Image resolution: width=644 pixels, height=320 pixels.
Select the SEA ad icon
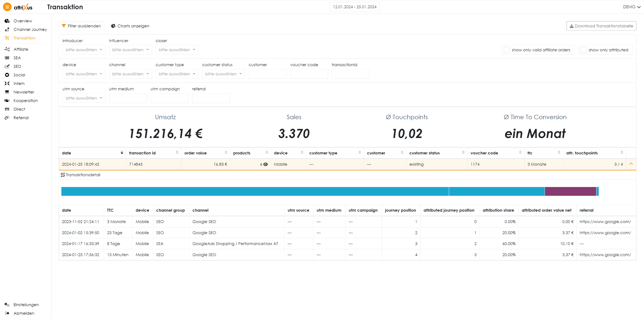[x=7, y=58]
